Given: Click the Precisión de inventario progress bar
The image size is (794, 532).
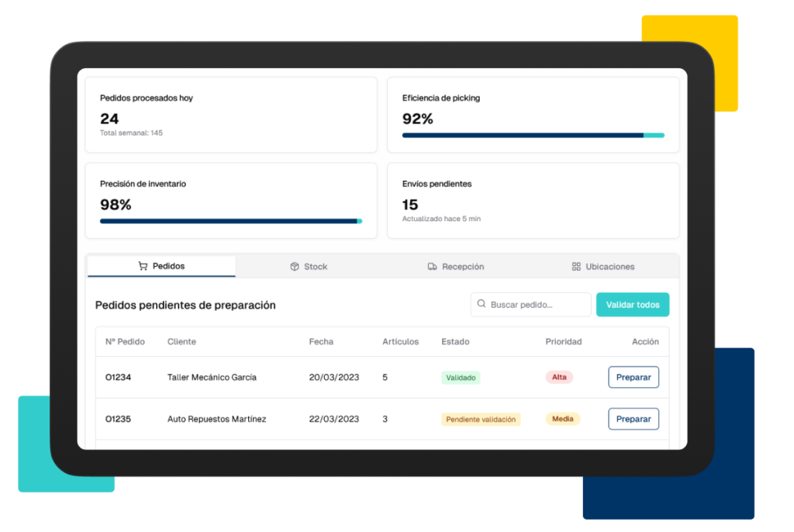Looking at the screenshot, I should tap(230, 221).
